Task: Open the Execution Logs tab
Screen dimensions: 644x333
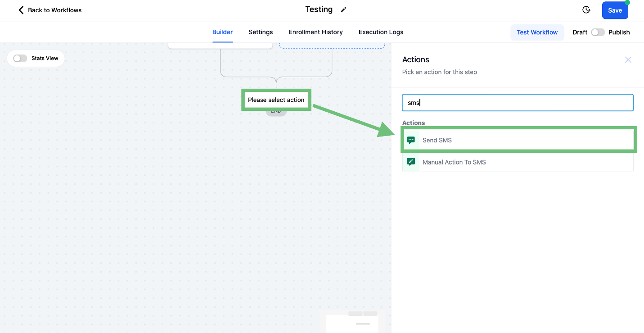Action: 381,32
